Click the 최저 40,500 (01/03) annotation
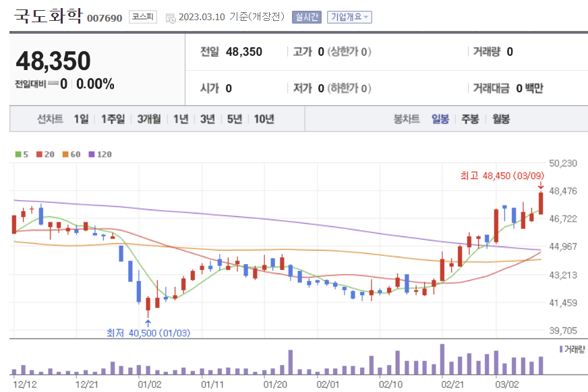 click(148, 333)
